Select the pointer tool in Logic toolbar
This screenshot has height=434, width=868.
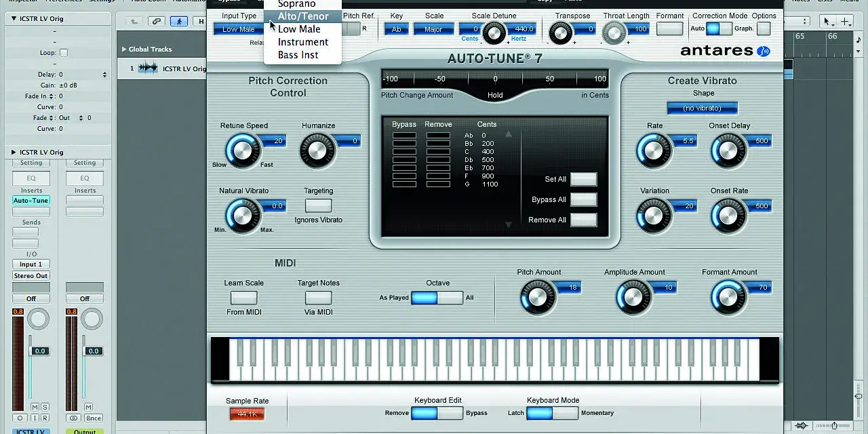(x=827, y=22)
